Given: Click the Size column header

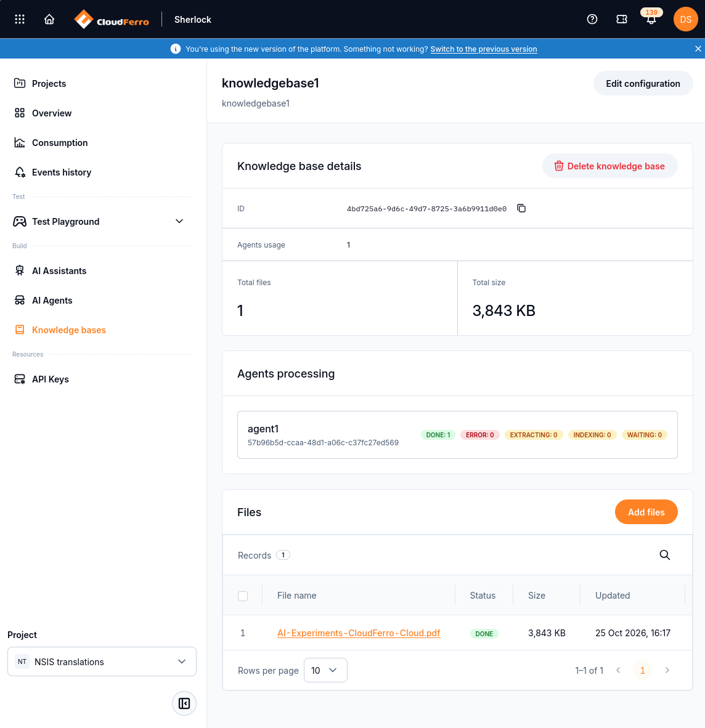Looking at the screenshot, I should click(536, 596).
